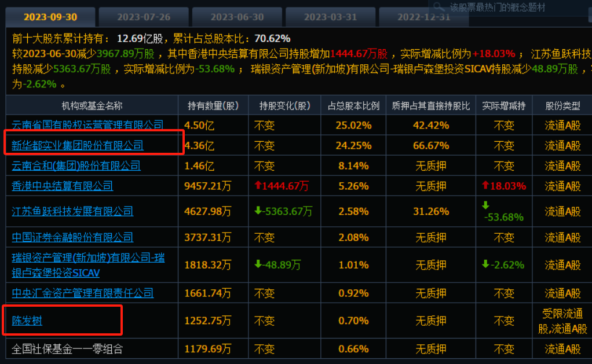Click the 股份类型 column header
Image resolution: width=592 pixels, height=364 pixels.
[562, 106]
